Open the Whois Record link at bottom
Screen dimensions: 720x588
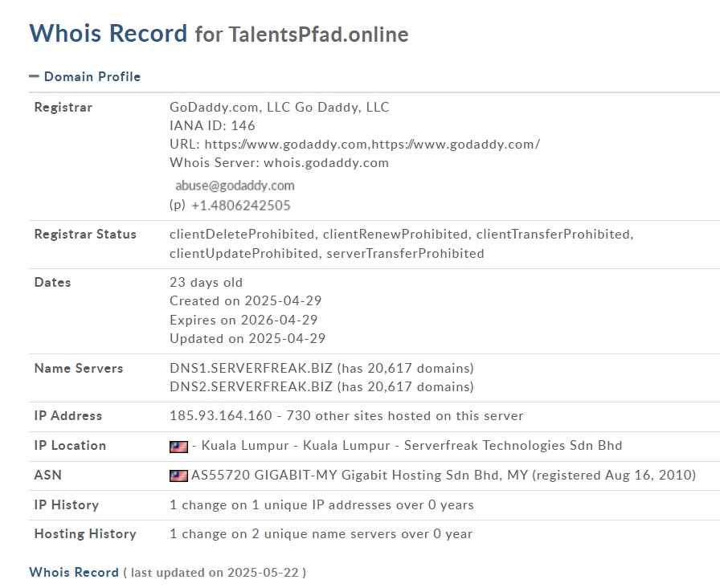(x=74, y=573)
